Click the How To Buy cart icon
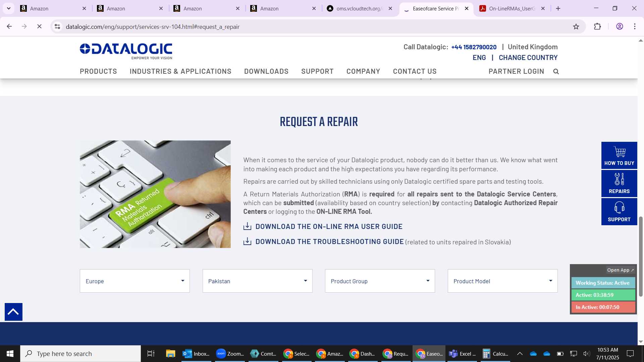The image size is (644, 362). [619, 156]
